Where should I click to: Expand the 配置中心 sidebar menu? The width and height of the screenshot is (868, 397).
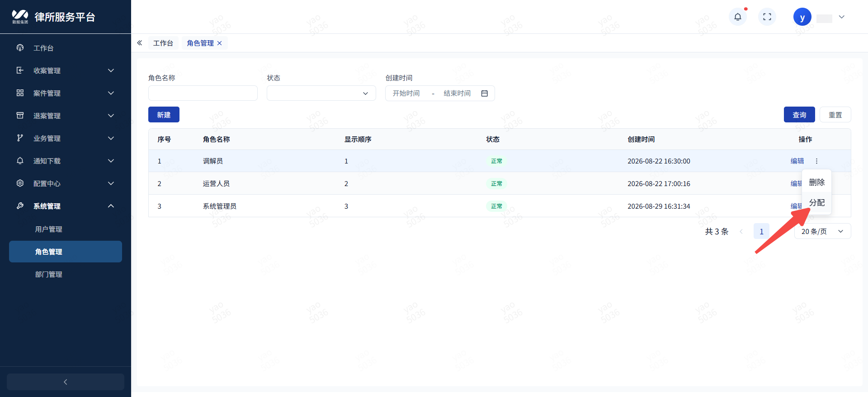coord(66,183)
